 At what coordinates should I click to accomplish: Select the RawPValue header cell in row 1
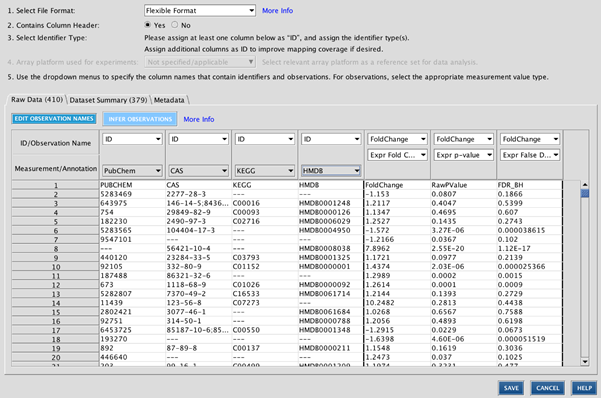point(464,185)
